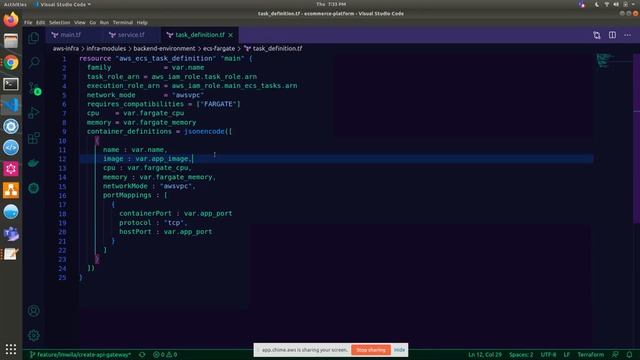Open the orange diagram app in the dock
This screenshot has width=640, height=360.
point(11,190)
